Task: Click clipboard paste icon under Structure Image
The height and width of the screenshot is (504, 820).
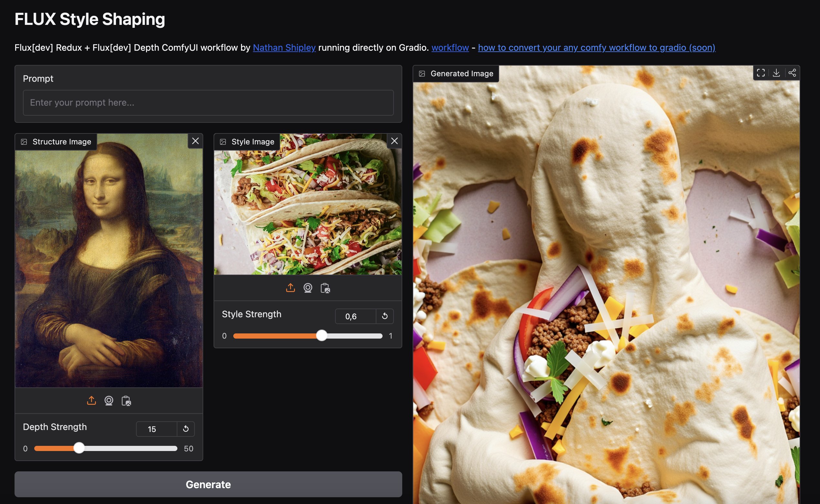Action: [126, 401]
